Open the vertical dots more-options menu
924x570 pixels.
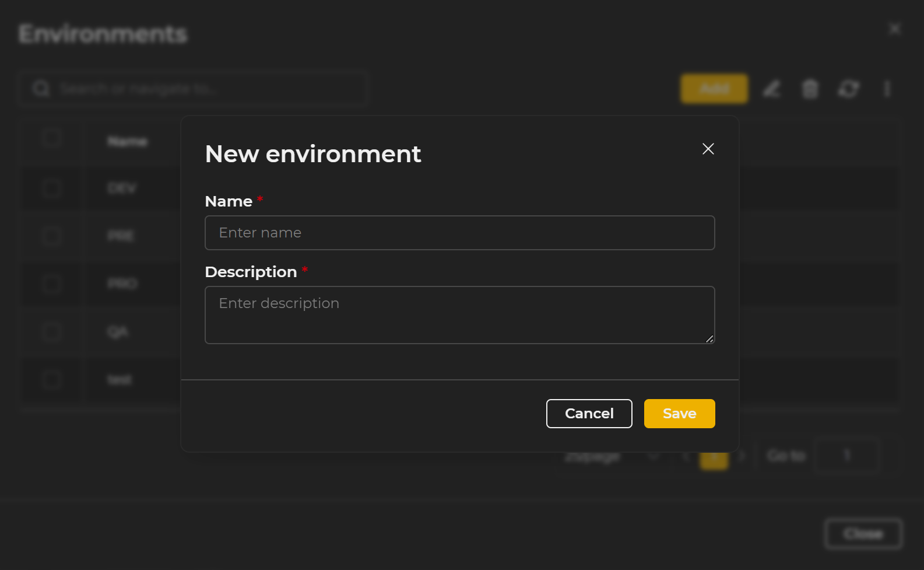[887, 89]
